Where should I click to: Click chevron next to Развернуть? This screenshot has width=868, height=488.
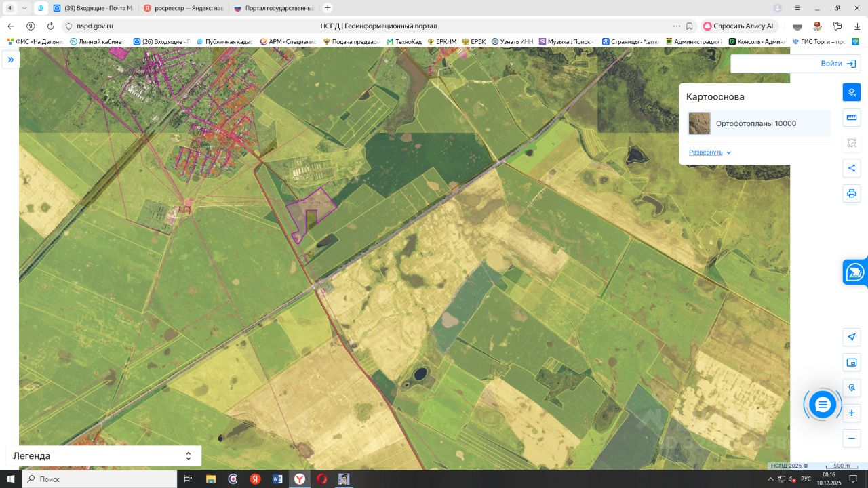pos(729,152)
